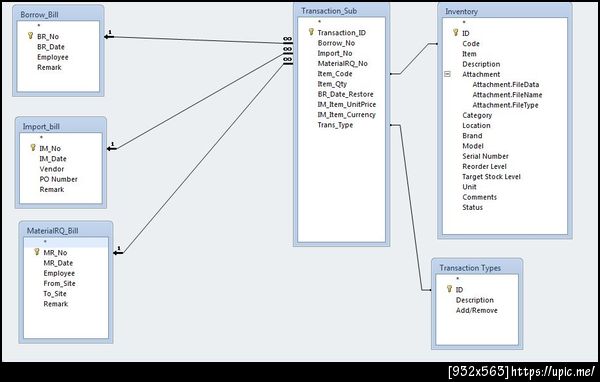Select the Inventory table title bar

tap(505, 11)
